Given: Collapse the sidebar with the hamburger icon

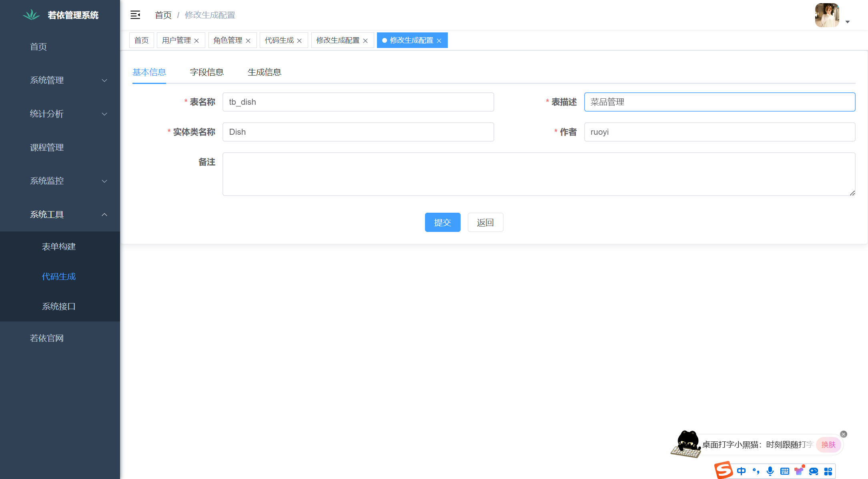Looking at the screenshot, I should tap(135, 15).
